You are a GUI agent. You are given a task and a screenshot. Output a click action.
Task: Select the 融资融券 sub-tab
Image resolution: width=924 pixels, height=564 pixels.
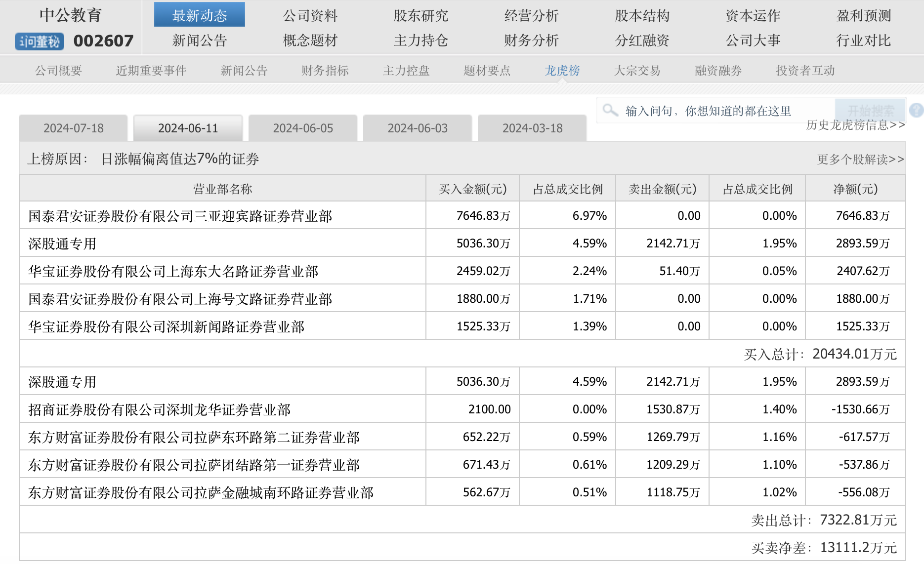718,71
